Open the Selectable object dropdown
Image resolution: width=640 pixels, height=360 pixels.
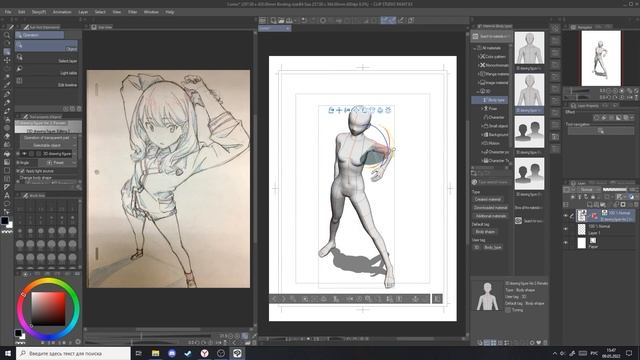point(48,145)
